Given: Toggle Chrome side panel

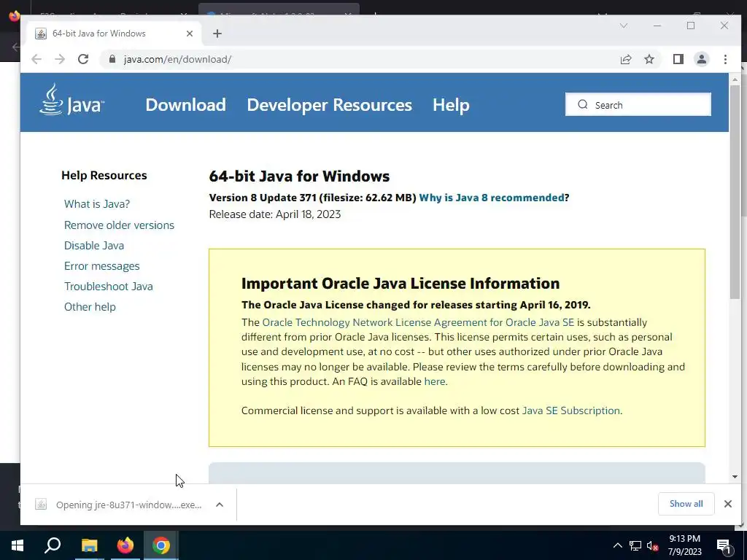Looking at the screenshot, I should (678, 59).
